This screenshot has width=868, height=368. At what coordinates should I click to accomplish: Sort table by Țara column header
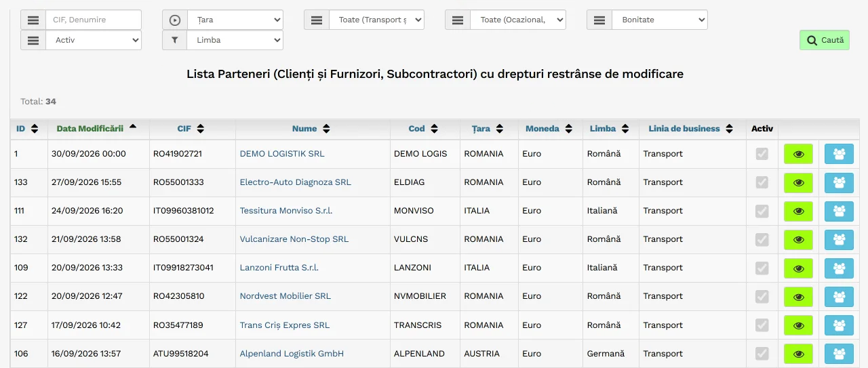(488, 129)
